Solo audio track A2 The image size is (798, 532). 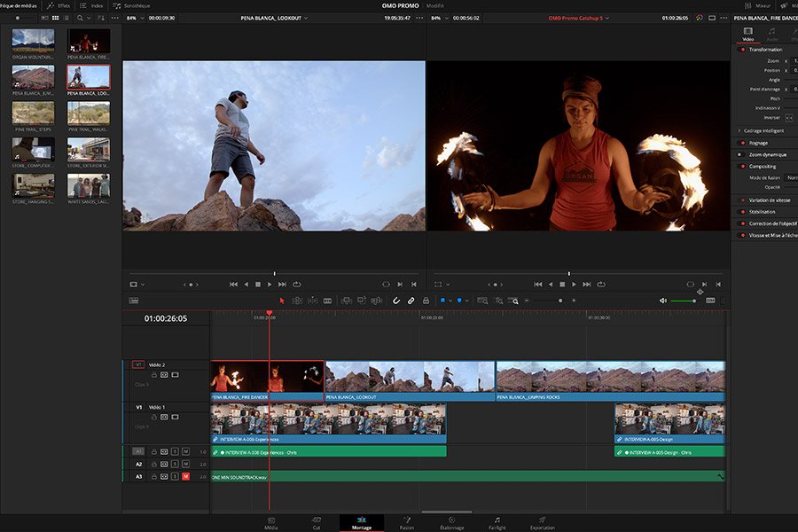click(176, 464)
